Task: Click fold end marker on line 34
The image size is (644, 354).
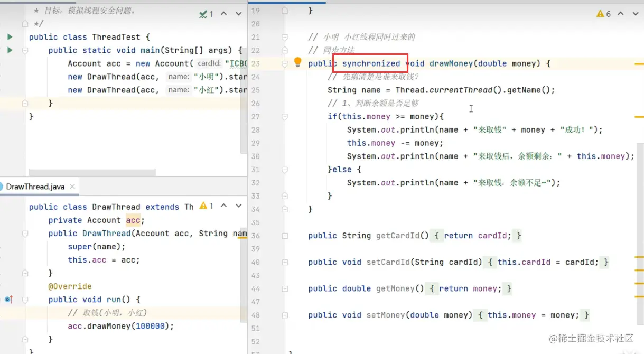Action: [x=285, y=209]
